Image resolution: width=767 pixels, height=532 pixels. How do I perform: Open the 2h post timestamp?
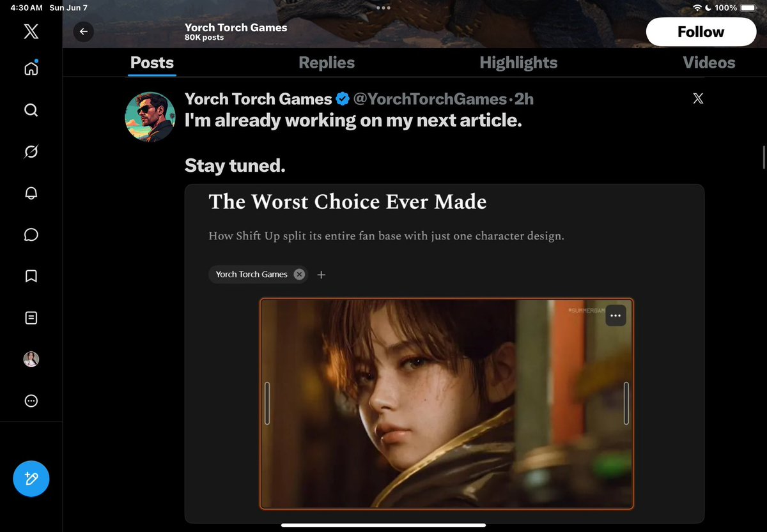(x=523, y=99)
